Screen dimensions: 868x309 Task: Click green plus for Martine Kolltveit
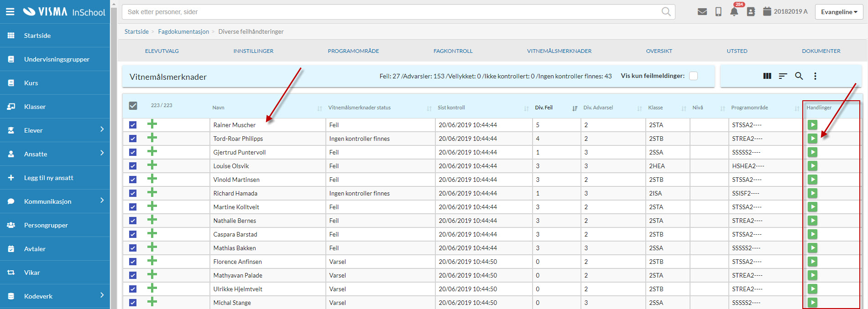[152, 206]
